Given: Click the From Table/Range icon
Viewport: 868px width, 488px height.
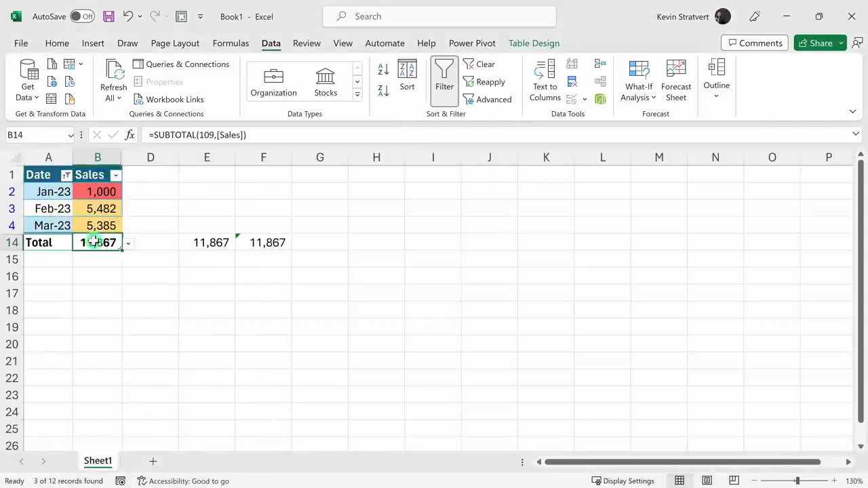Looking at the screenshot, I should 52,99.
